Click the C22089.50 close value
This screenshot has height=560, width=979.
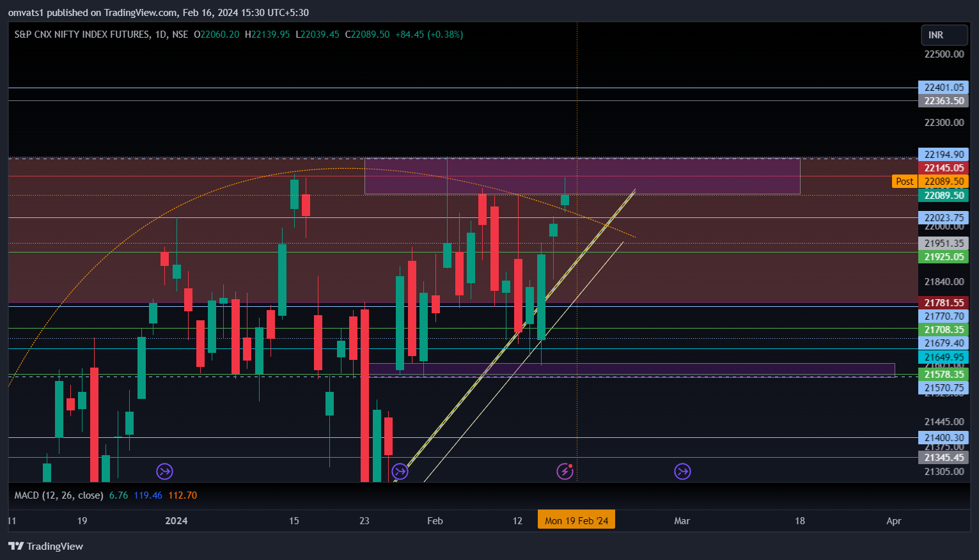(x=367, y=35)
